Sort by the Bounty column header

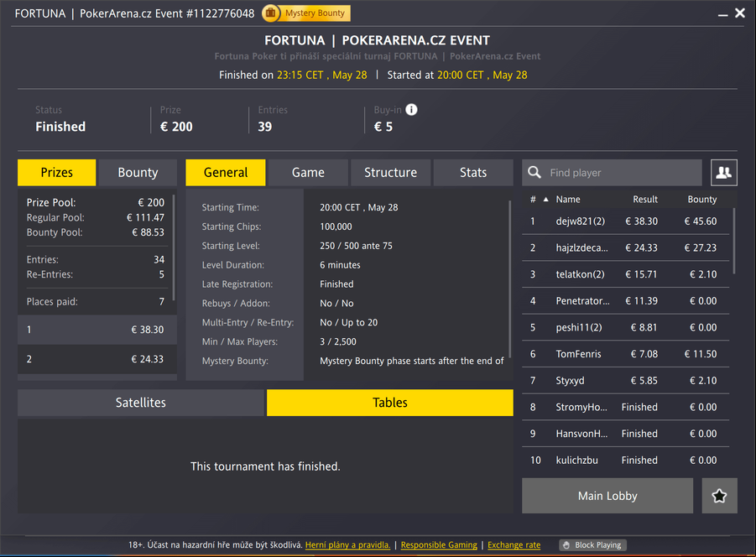pyautogui.click(x=702, y=200)
